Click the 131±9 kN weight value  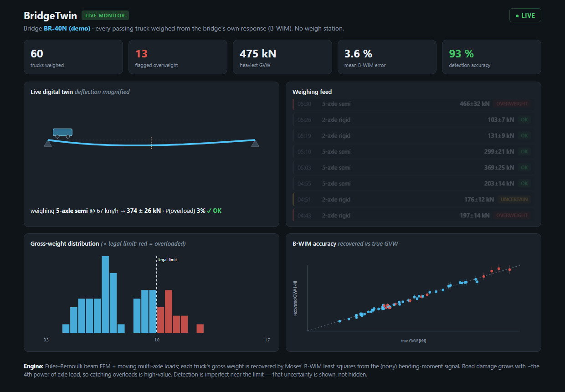tap(501, 136)
